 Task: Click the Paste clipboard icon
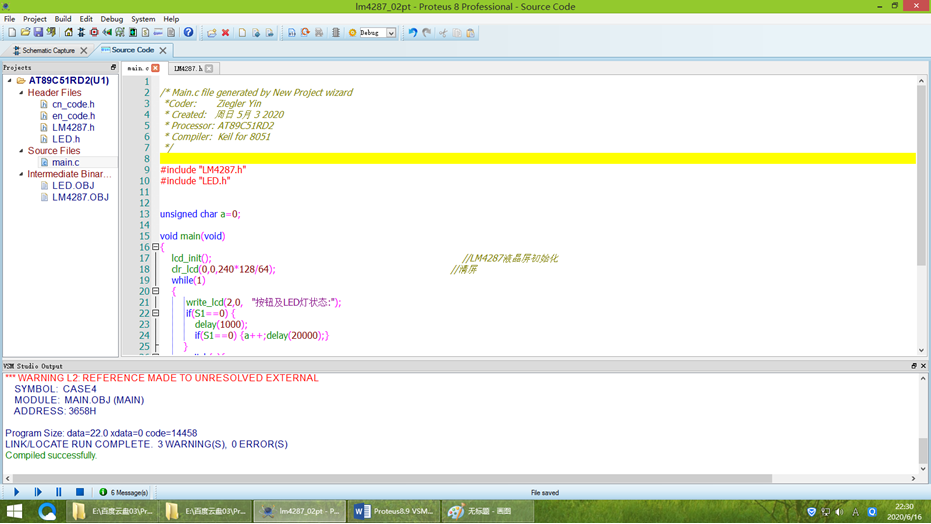[x=470, y=33]
